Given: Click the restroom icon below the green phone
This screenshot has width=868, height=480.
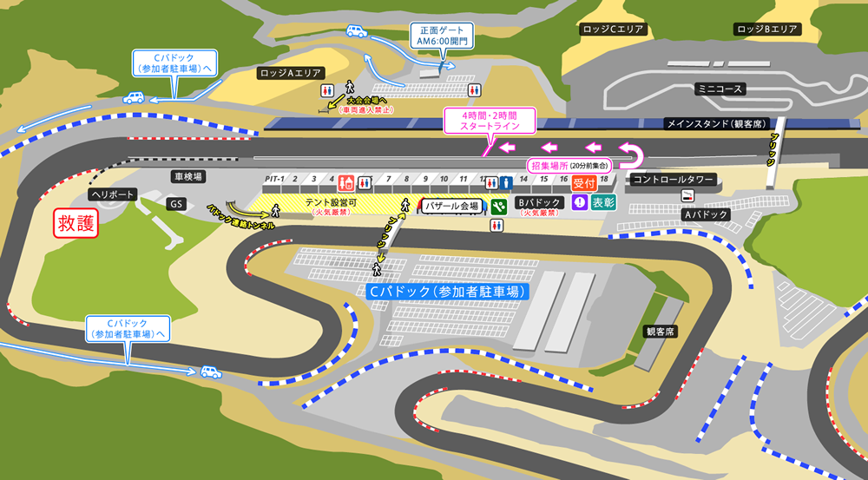Looking at the screenshot, I should (x=496, y=226).
